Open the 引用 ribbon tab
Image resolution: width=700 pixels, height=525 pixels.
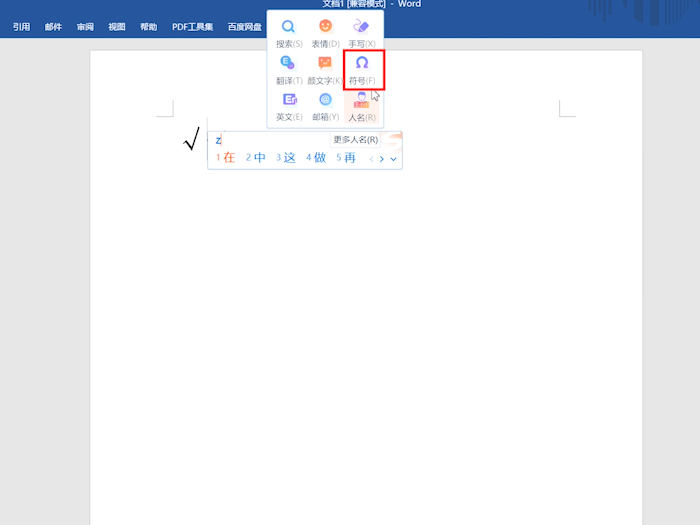click(x=21, y=27)
